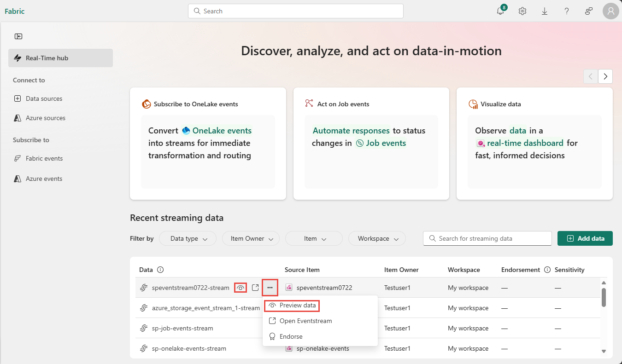Select the speventstream0722-stream row name
Image resolution: width=622 pixels, height=364 pixels.
click(x=190, y=288)
